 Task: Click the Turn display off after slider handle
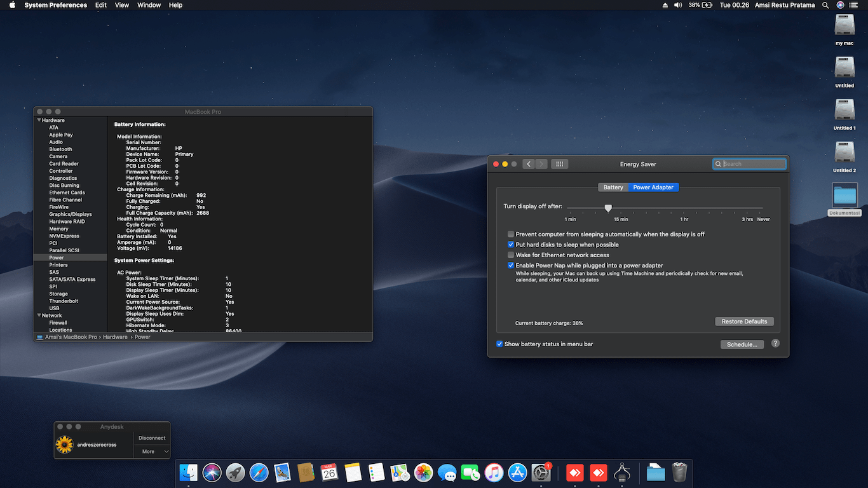coord(608,208)
